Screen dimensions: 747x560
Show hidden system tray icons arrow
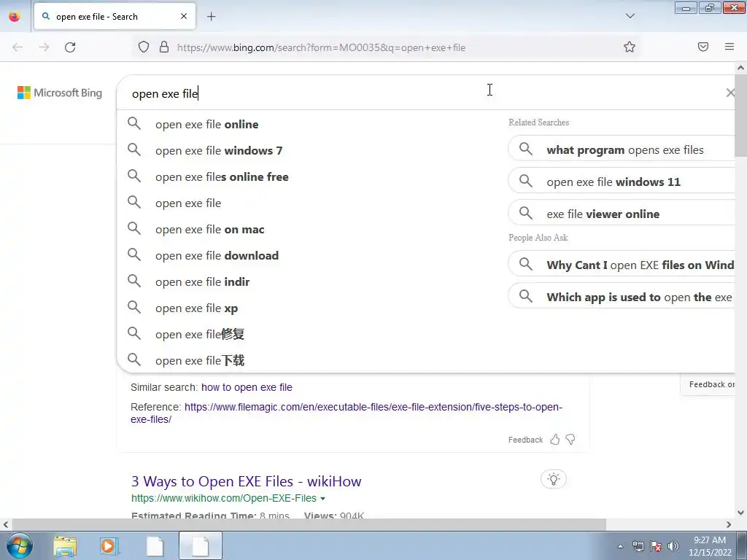(x=620, y=546)
